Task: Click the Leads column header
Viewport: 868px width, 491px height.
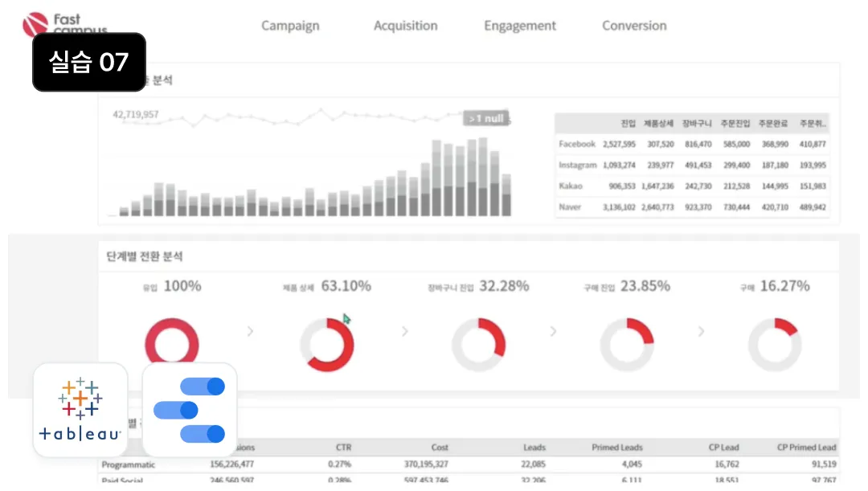Action: (534, 448)
